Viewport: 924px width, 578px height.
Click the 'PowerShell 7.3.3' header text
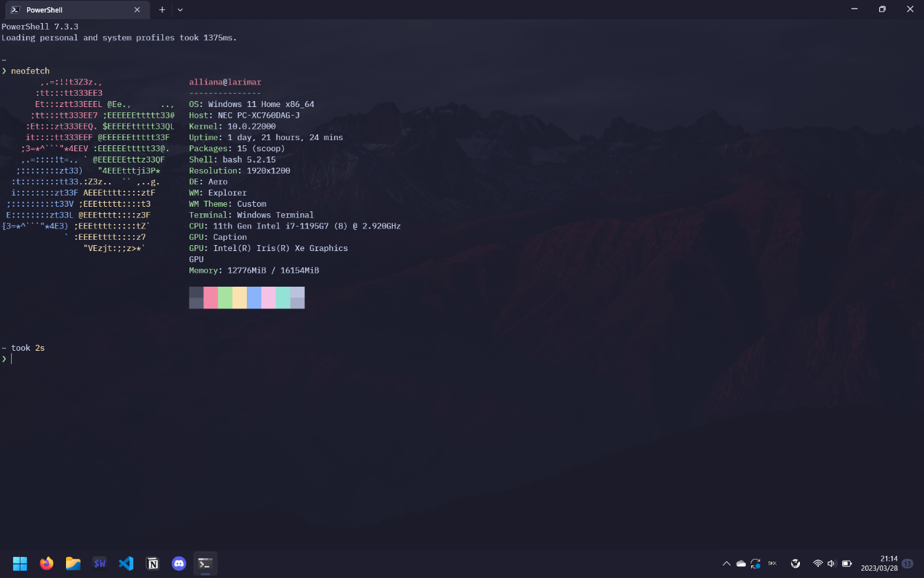click(x=40, y=27)
